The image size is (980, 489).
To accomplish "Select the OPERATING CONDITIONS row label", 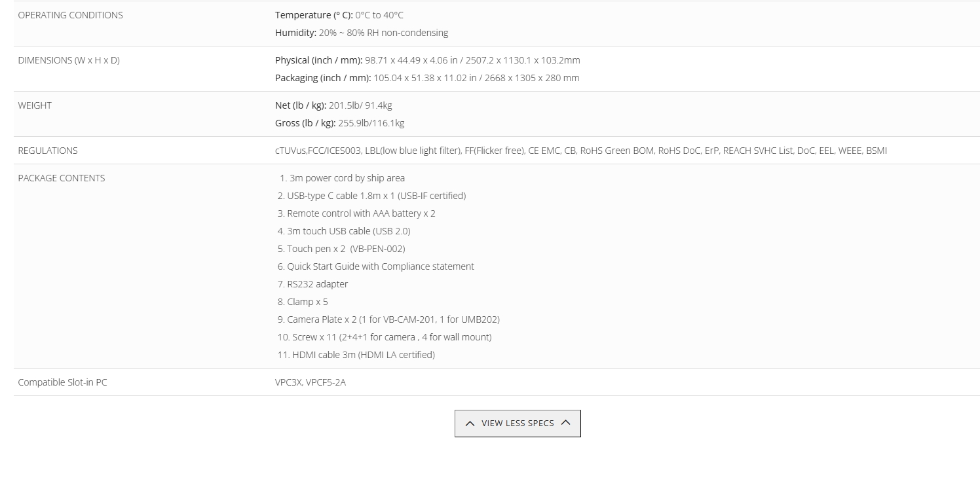I will [x=71, y=15].
